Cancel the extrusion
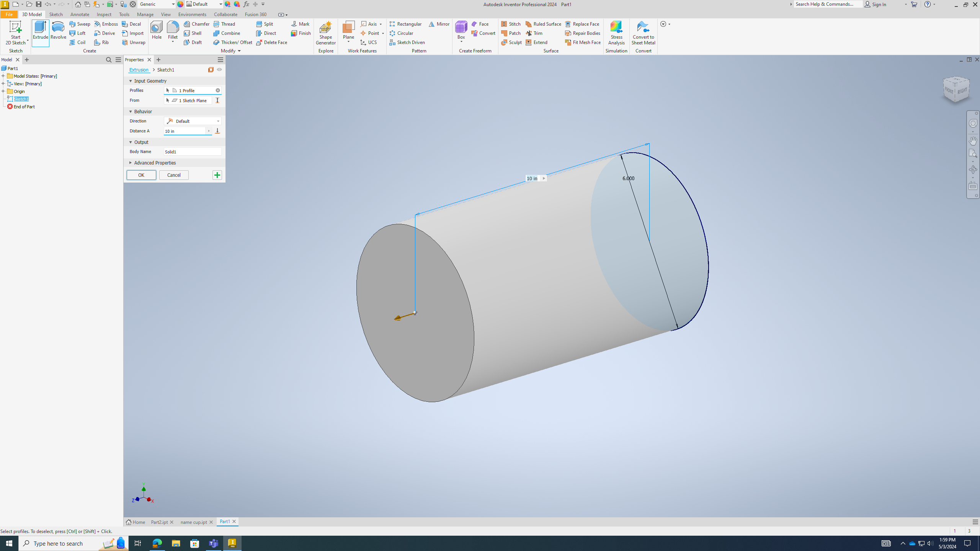This screenshot has width=980, height=551. pyautogui.click(x=174, y=175)
